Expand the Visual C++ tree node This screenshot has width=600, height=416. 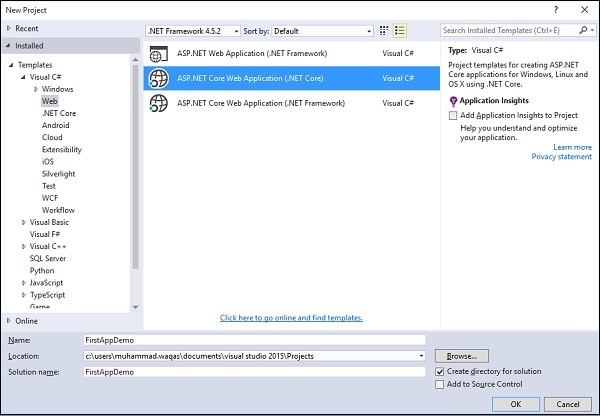pyautogui.click(x=24, y=246)
